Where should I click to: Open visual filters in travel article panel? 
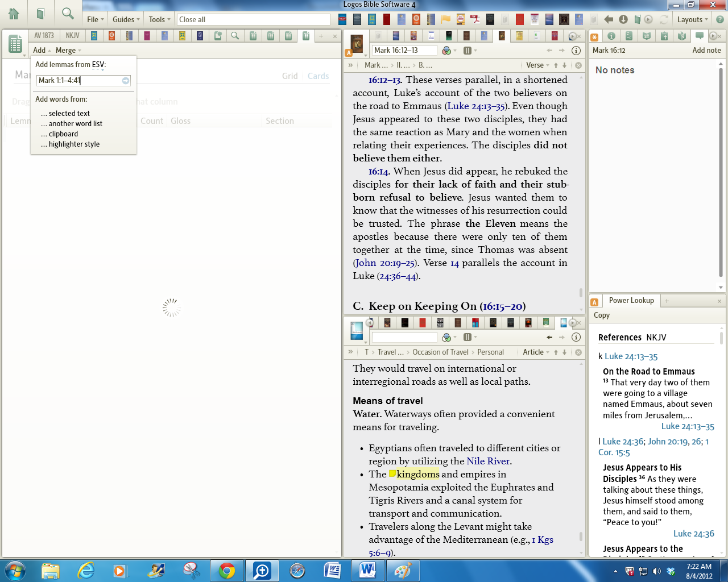point(446,337)
